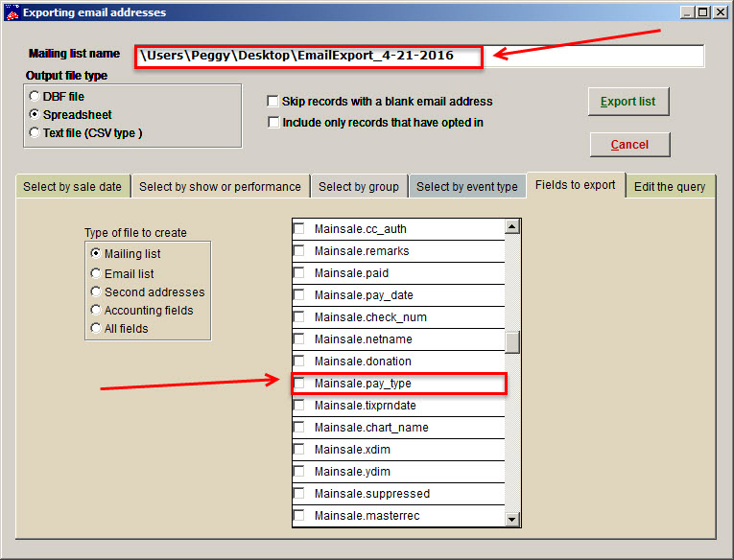Check the Mainsale.pay_date field
Screen dimensions: 734x560
(298, 294)
